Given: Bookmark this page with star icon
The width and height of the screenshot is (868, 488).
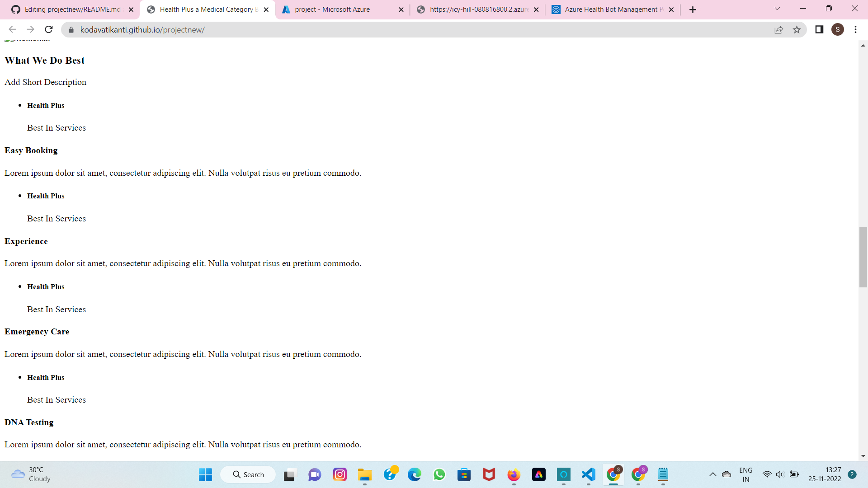Looking at the screenshot, I should pyautogui.click(x=797, y=30).
